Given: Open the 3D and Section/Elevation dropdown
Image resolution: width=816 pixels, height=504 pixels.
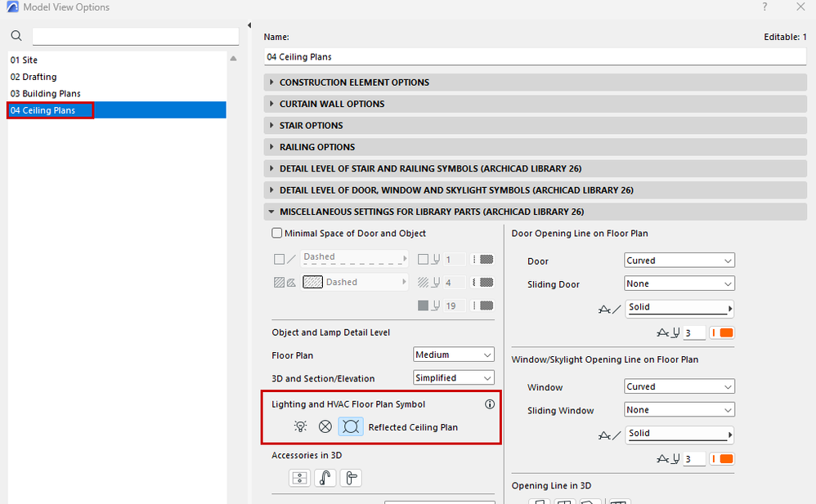Looking at the screenshot, I should (454, 378).
